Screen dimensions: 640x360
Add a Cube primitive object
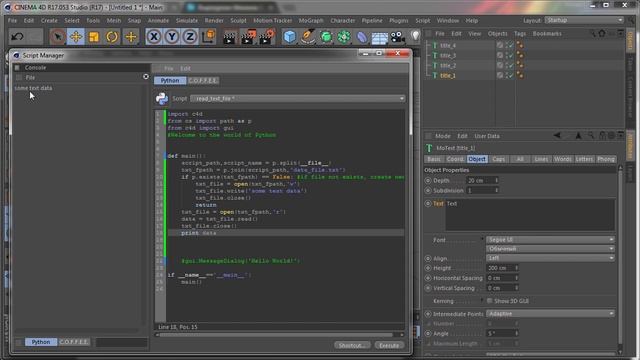click(289, 37)
